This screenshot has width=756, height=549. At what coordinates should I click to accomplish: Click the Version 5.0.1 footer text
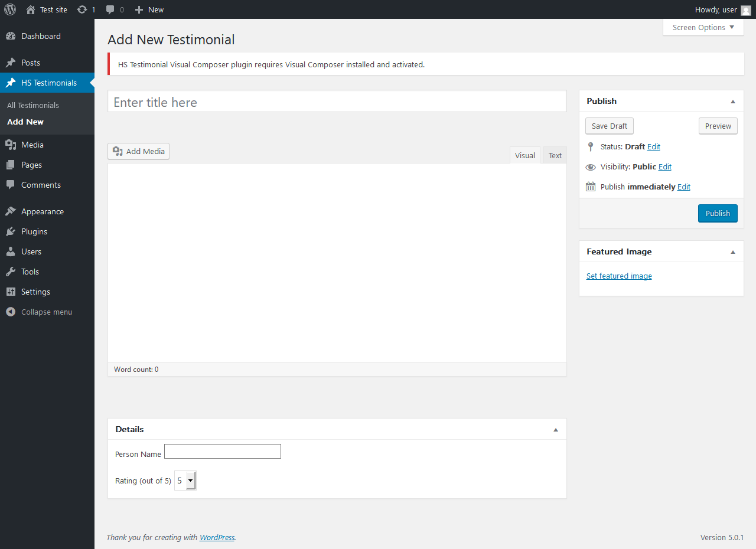722,537
